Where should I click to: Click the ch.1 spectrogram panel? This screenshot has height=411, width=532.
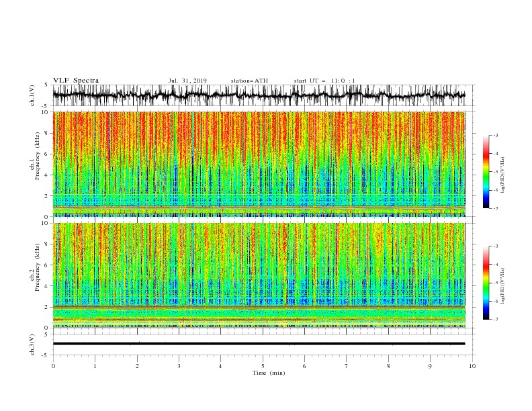[259, 164]
